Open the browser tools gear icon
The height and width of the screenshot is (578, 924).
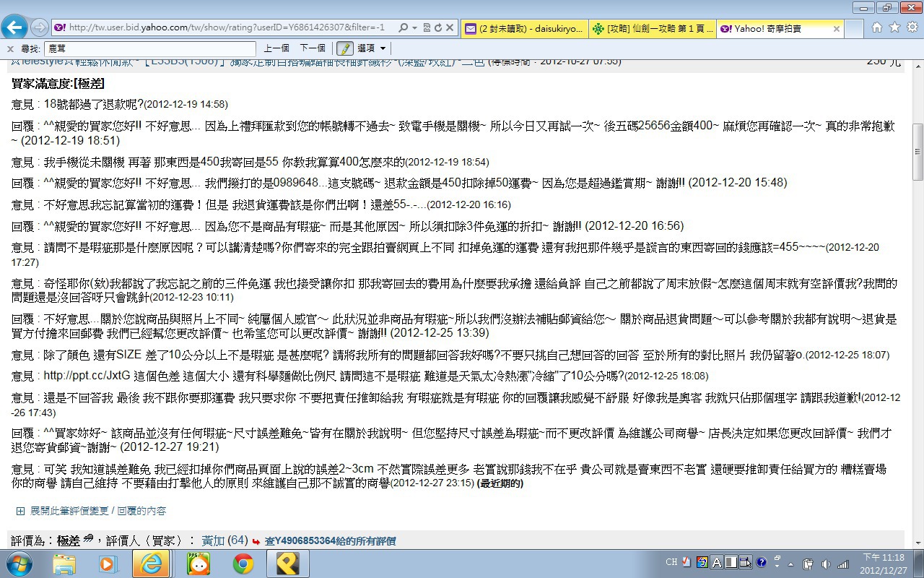(x=912, y=27)
